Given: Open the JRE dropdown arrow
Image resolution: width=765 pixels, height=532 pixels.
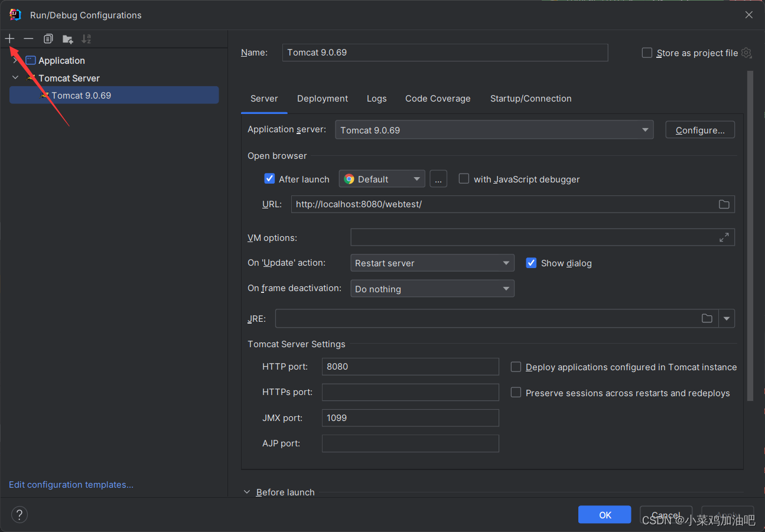Looking at the screenshot, I should 727,318.
